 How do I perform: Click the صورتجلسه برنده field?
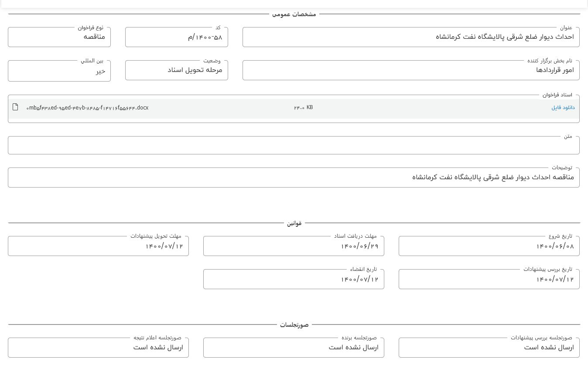pyautogui.click(x=294, y=348)
